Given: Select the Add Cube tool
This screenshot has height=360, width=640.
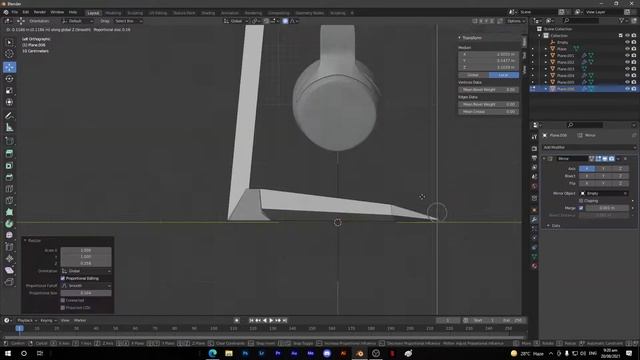Looking at the screenshot, I should click(x=9, y=141).
